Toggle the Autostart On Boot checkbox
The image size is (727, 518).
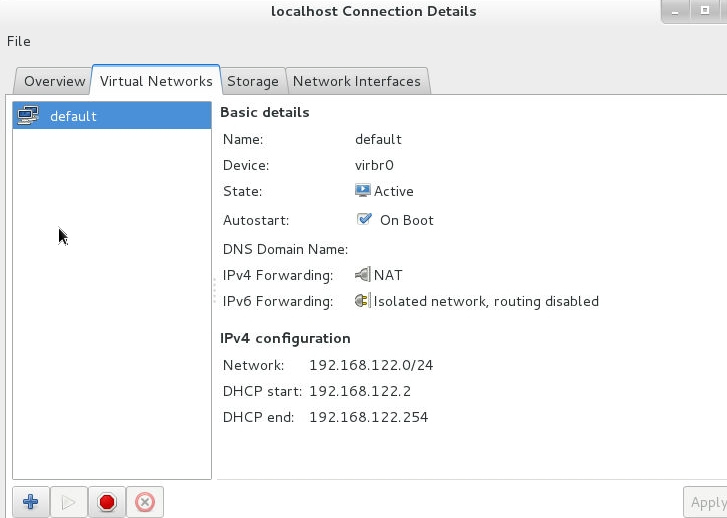[x=364, y=219]
